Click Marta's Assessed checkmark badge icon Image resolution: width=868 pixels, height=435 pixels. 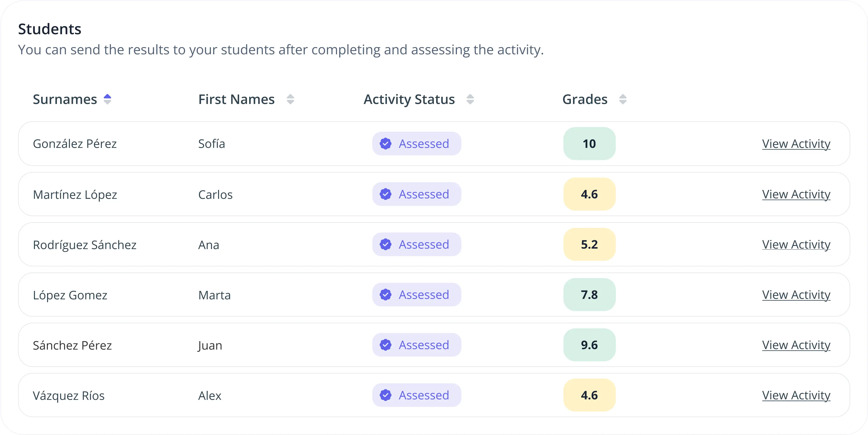coord(385,295)
